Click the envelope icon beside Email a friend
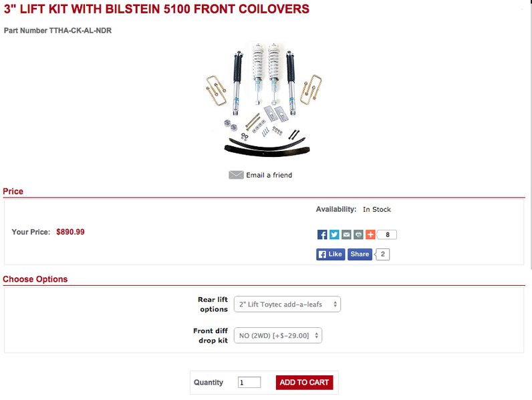Viewport: 532px width, 400px height. [x=236, y=175]
